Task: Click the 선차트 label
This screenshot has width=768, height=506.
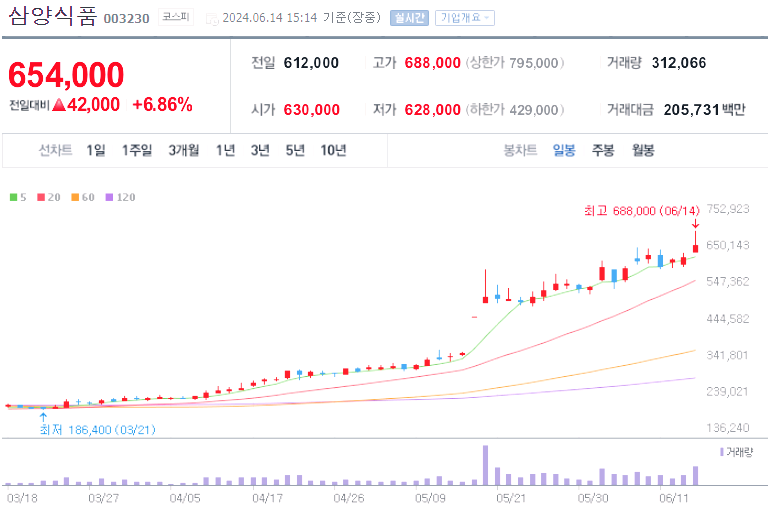Action: point(55,150)
